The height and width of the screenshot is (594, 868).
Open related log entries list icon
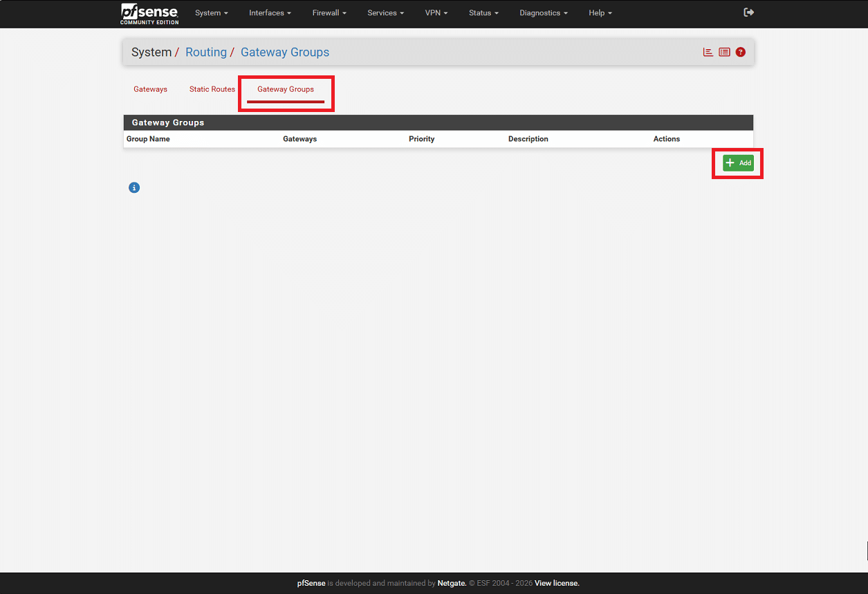[x=724, y=52]
